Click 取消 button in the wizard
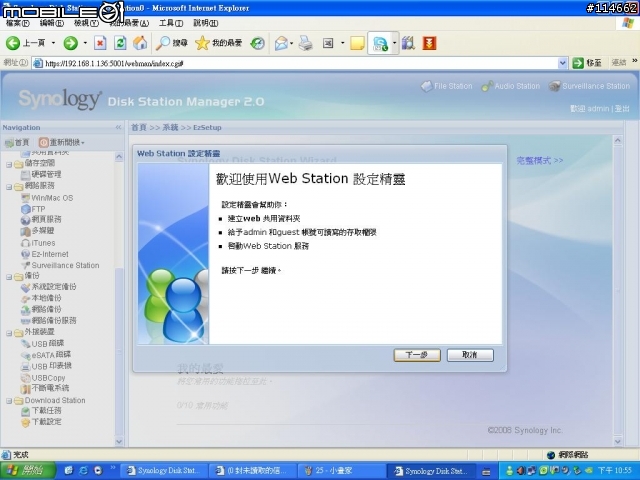Viewport: 640px width, 480px height. 470,355
